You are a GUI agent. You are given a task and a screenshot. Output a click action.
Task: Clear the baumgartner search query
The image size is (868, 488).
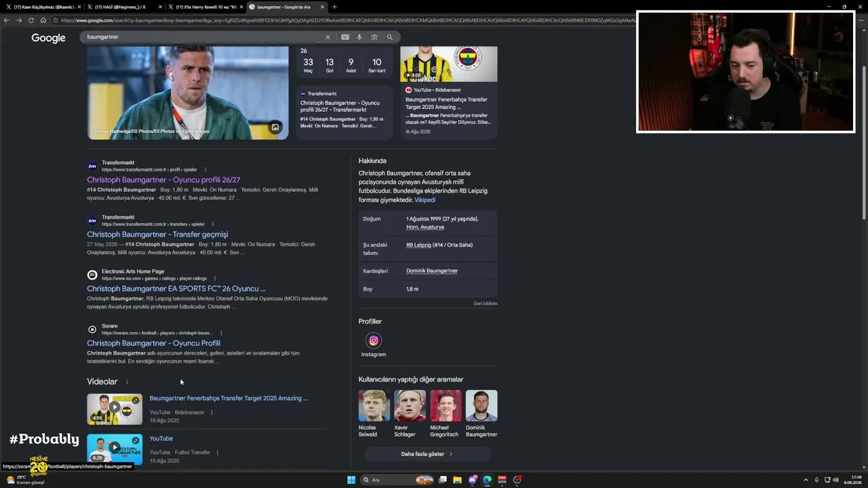coord(328,37)
